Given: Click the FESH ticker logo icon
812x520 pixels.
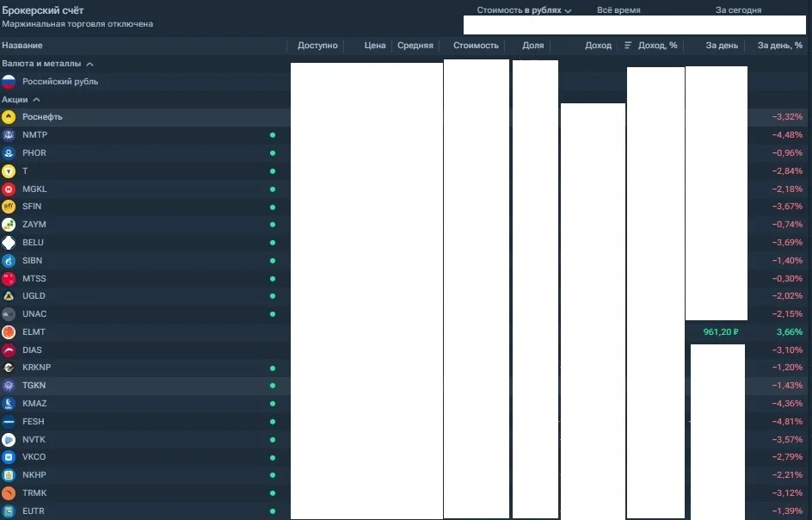Looking at the screenshot, I should click(x=9, y=422).
